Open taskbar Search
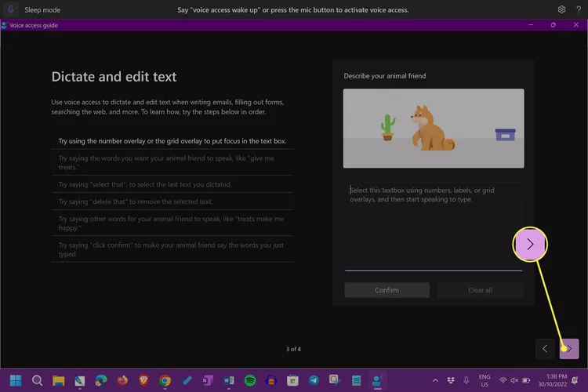The width and height of the screenshot is (588, 392). [37, 380]
